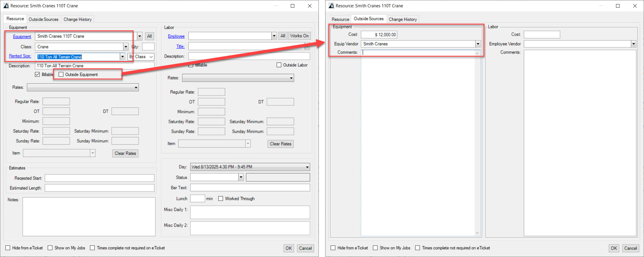Uncheck the equipment Billable checkbox

37,74
